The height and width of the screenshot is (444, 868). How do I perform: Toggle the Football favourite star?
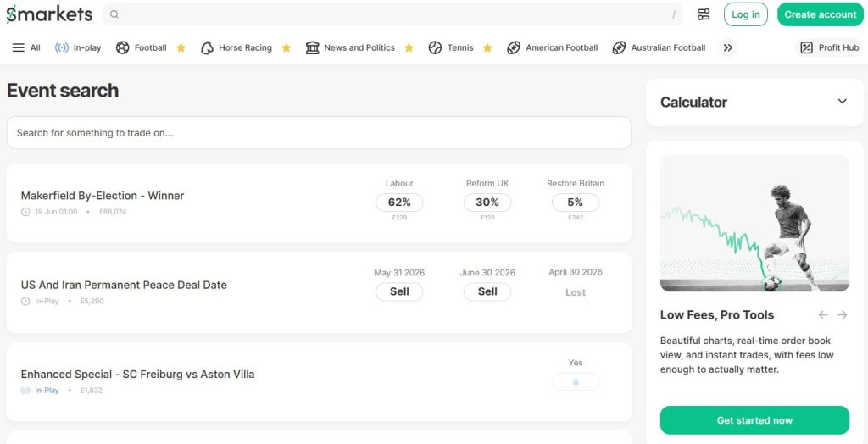point(181,47)
